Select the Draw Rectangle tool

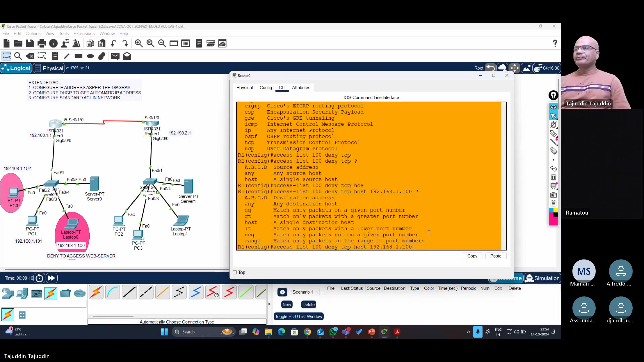(x=78, y=56)
